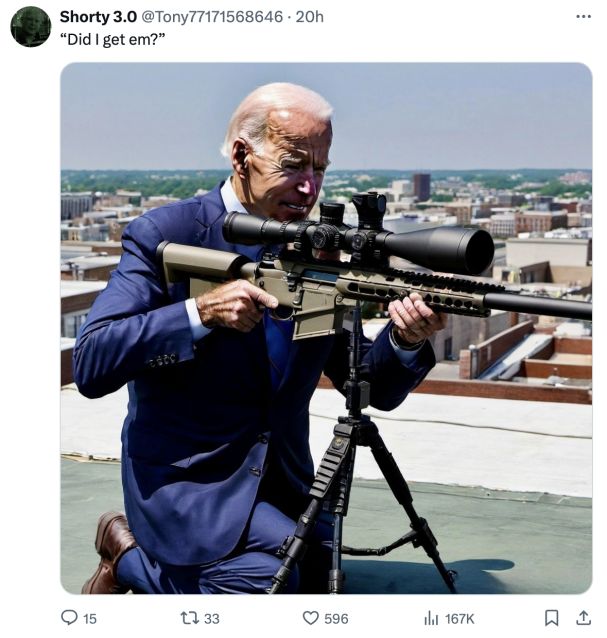Viewport: 607px width, 638px height.
Task: Click the display name Shorty 3.0
Action: click(97, 16)
